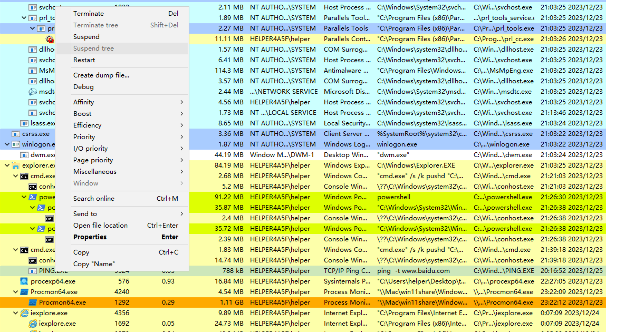Collapse the parent iexplore.exe tree node
Viewport: 644px width, 332px height.
[x=16, y=313]
